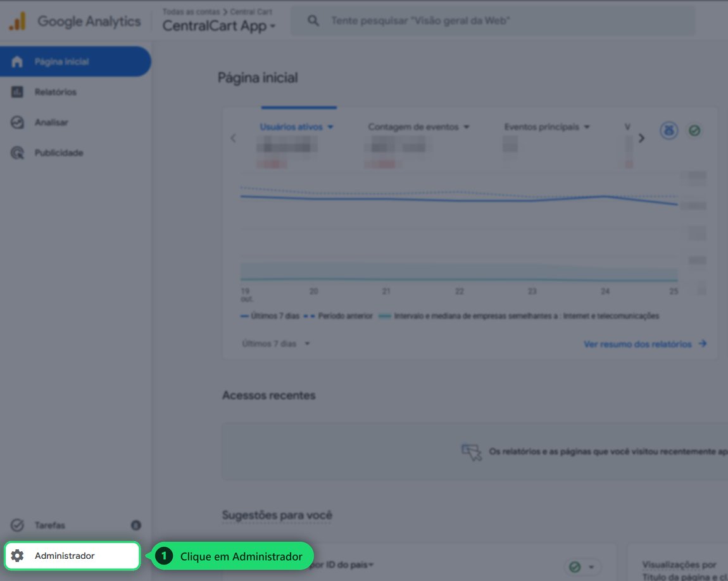Click the recent pages cursor icon
Screen dimensions: 728x581
click(x=472, y=452)
